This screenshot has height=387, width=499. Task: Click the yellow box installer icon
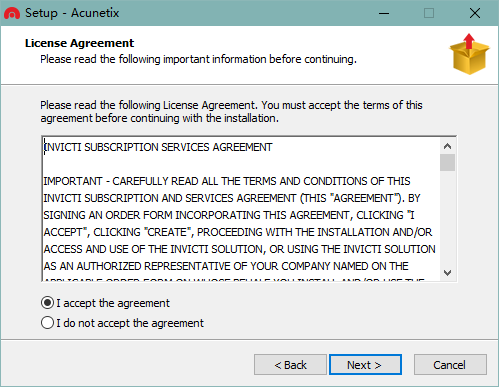(469, 54)
